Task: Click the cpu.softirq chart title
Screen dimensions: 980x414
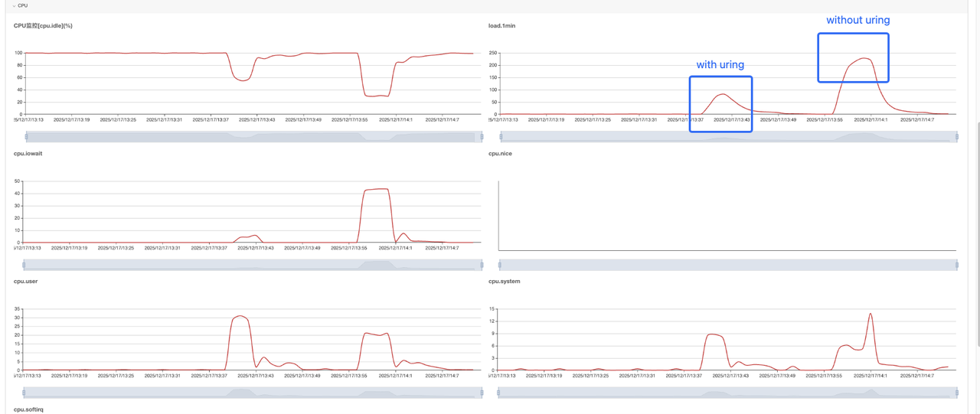Action: tap(28, 409)
